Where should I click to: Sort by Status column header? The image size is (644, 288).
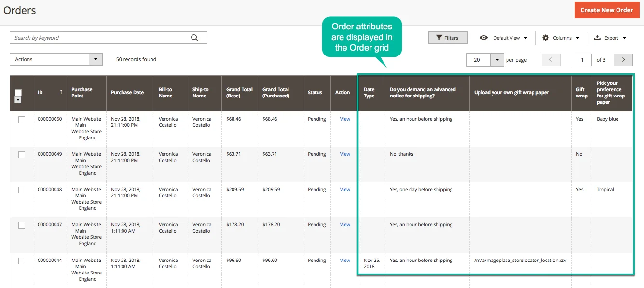click(x=317, y=93)
